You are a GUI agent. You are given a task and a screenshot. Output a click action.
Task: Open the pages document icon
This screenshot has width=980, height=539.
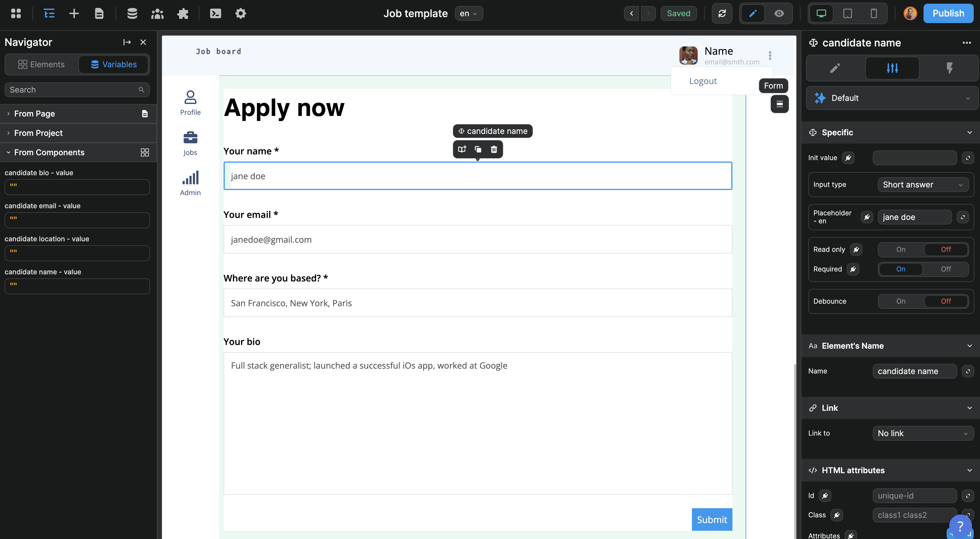coord(99,14)
